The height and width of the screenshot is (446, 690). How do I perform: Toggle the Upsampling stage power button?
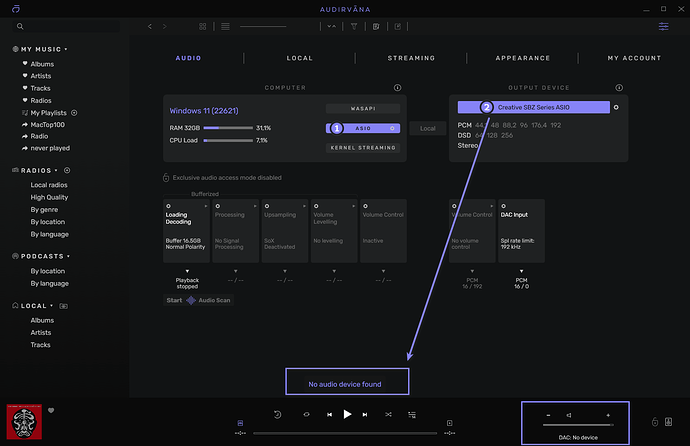click(x=267, y=206)
